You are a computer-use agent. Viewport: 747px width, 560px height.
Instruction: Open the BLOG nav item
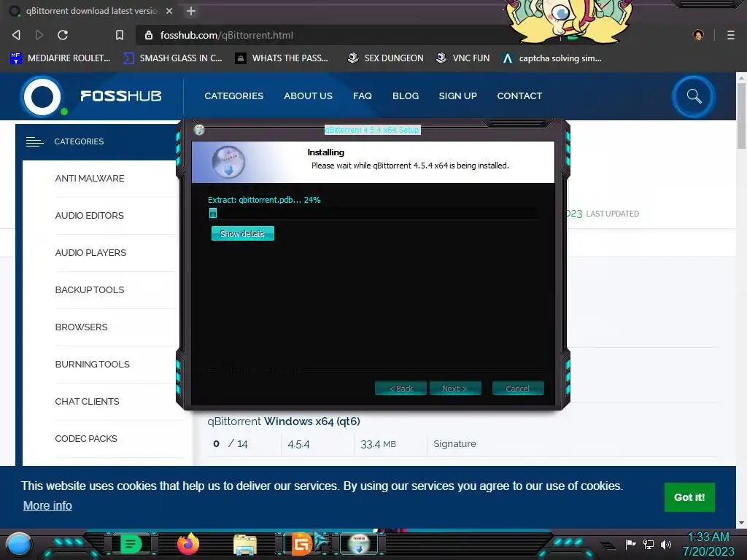tap(406, 96)
